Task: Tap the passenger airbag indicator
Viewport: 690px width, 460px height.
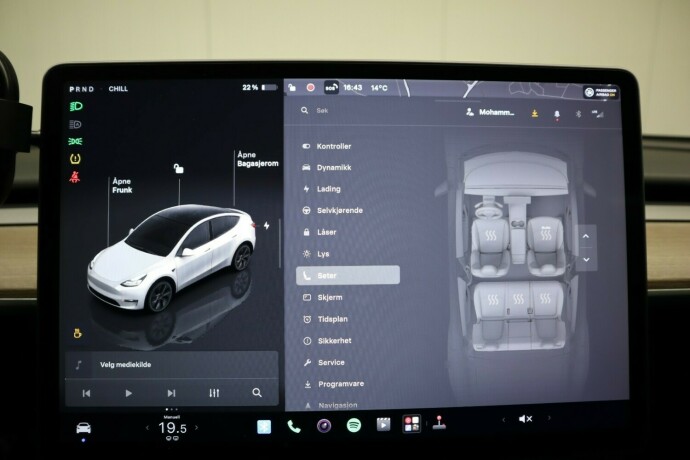Action: [x=601, y=92]
